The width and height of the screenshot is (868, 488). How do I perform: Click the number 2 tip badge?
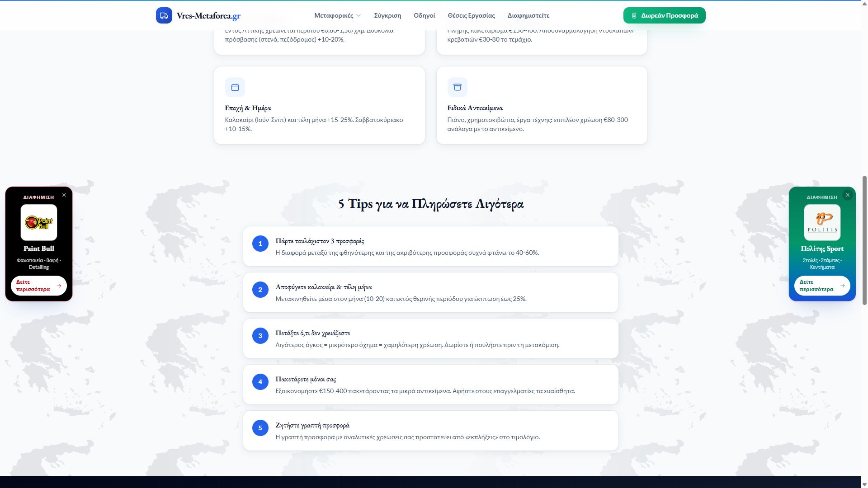[260, 290]
